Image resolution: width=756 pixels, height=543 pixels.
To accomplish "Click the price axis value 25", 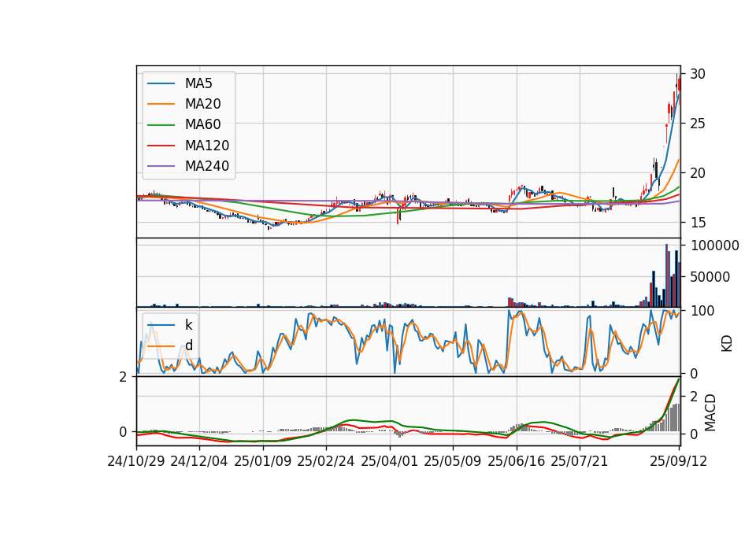I will [x=698, y=124].
